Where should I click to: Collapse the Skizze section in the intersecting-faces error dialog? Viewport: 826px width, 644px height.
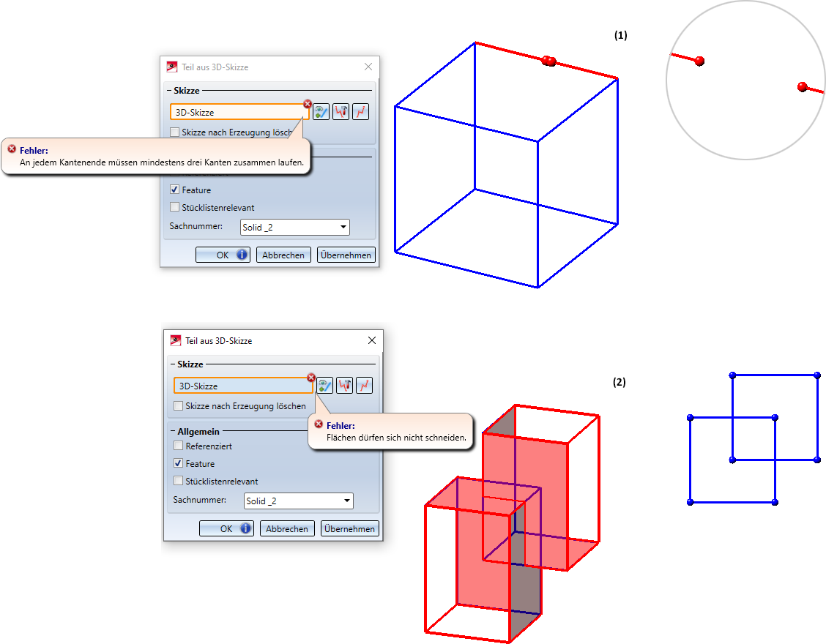click(174, 364)
